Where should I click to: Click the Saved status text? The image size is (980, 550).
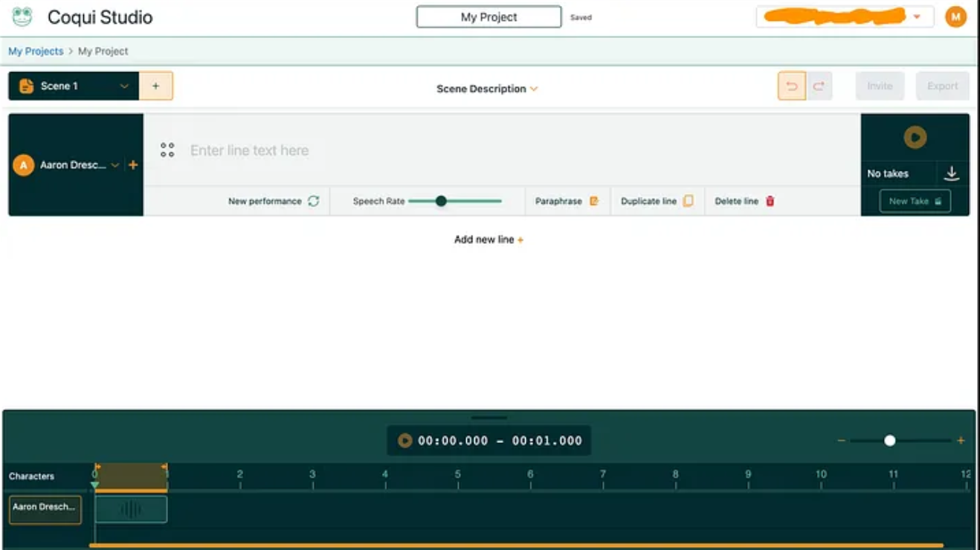pyautogui.click(x=581, y=17)
